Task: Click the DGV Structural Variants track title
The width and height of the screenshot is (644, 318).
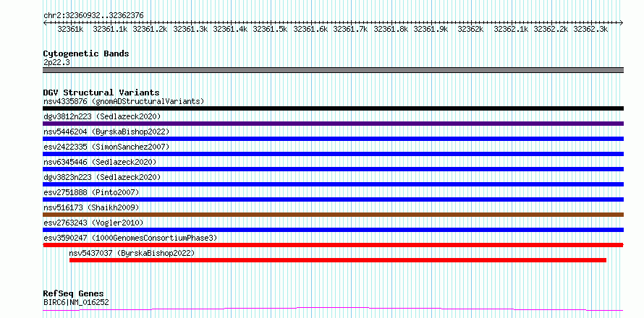Action: pos(101,93)
